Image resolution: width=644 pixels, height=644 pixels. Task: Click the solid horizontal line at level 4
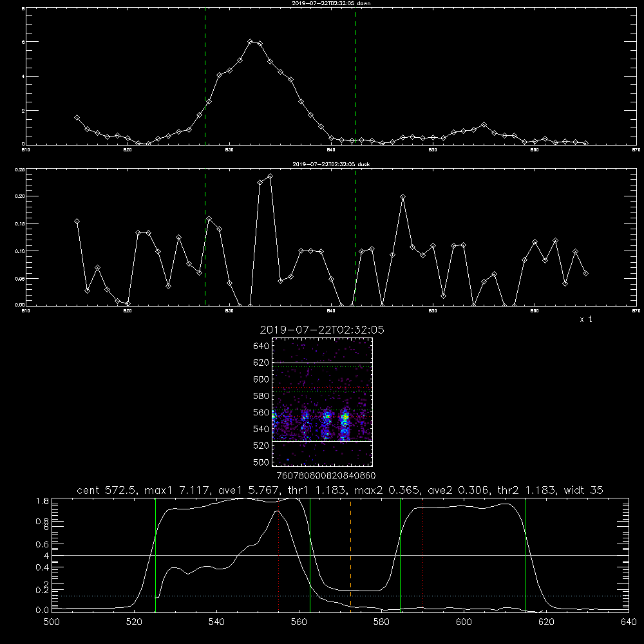[340, 555]
